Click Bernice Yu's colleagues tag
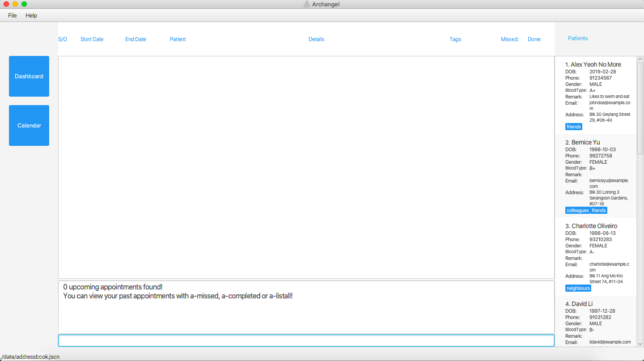644x361 pixels. (577, 210)
